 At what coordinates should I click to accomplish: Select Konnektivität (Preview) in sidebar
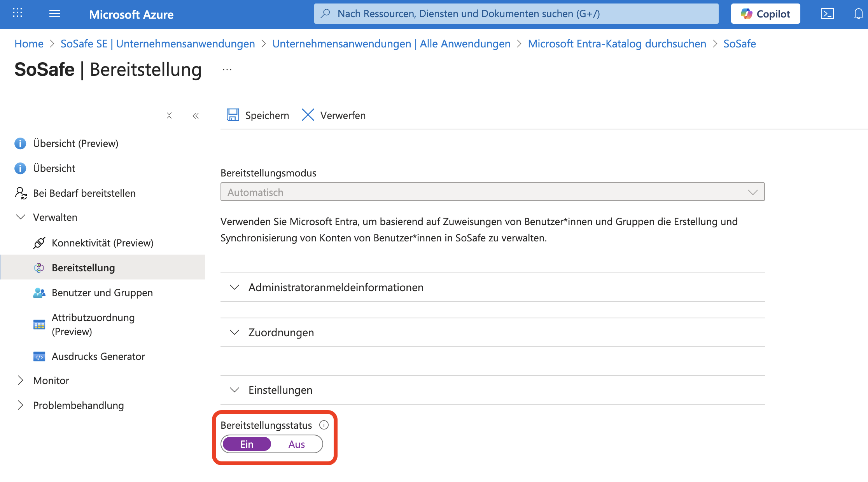102,243
